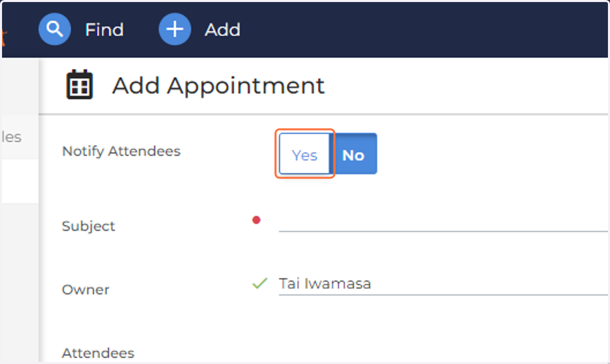
Task: Focus the Subject input field
Action: tap(443, 221)
